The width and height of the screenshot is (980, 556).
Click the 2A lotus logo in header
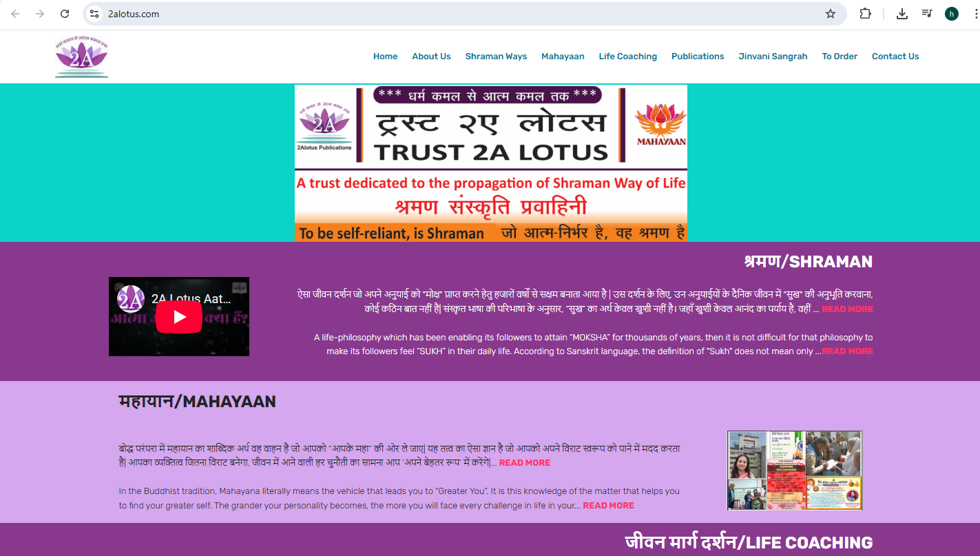[82, 56]
